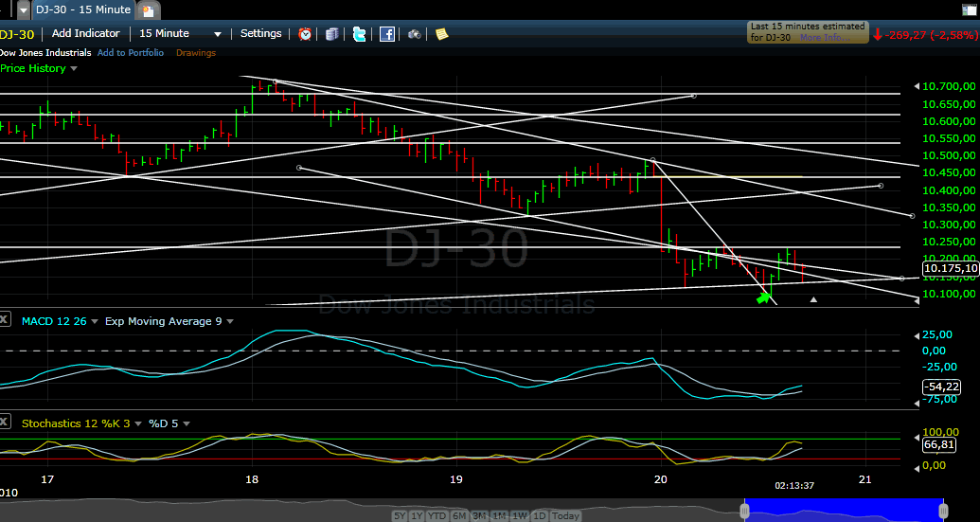The image size is (980, 522).
Task: Click the Stochastics value label 66,81
Action: [938, 444]
